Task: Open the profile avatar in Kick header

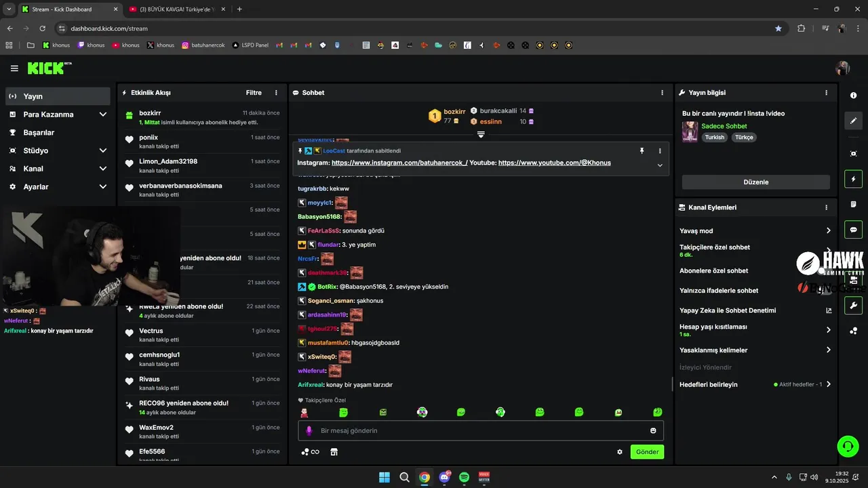Action: pos(843,68)
